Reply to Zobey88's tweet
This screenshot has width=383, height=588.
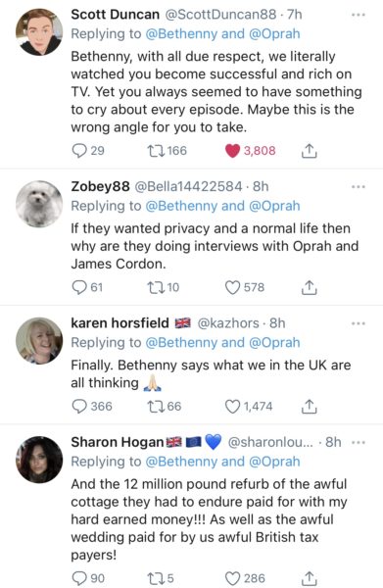coord(79,287)
